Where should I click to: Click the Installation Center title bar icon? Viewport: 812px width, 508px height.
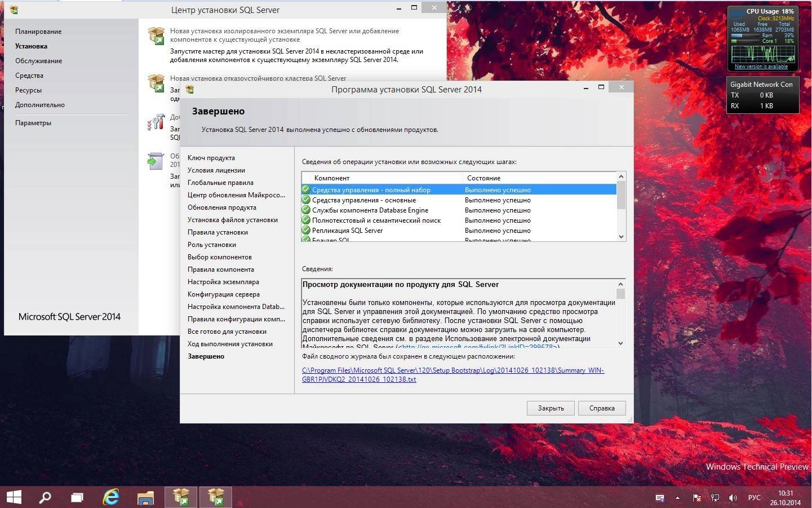[x=14, y=10]
